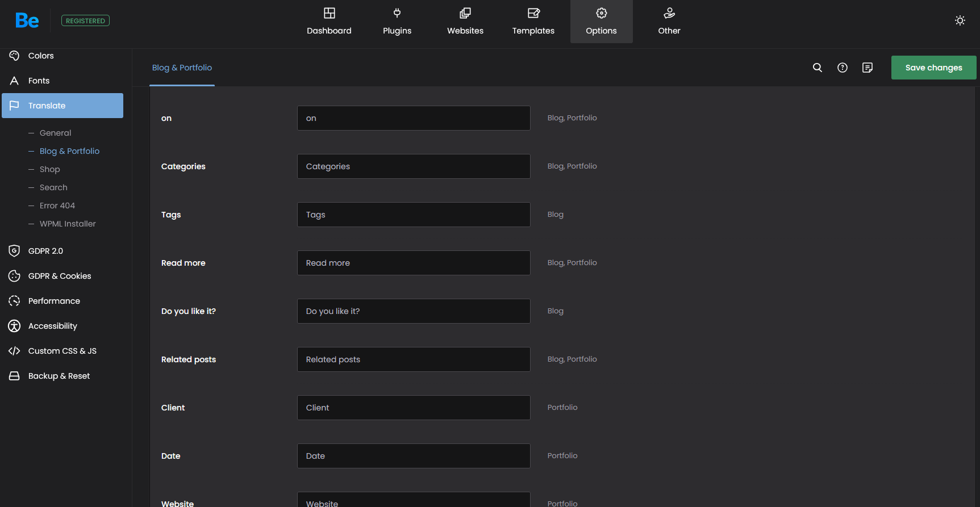Open the GDPR 2.0 settings
Viewport: 980px width, 507px height.
coord(45,251)
